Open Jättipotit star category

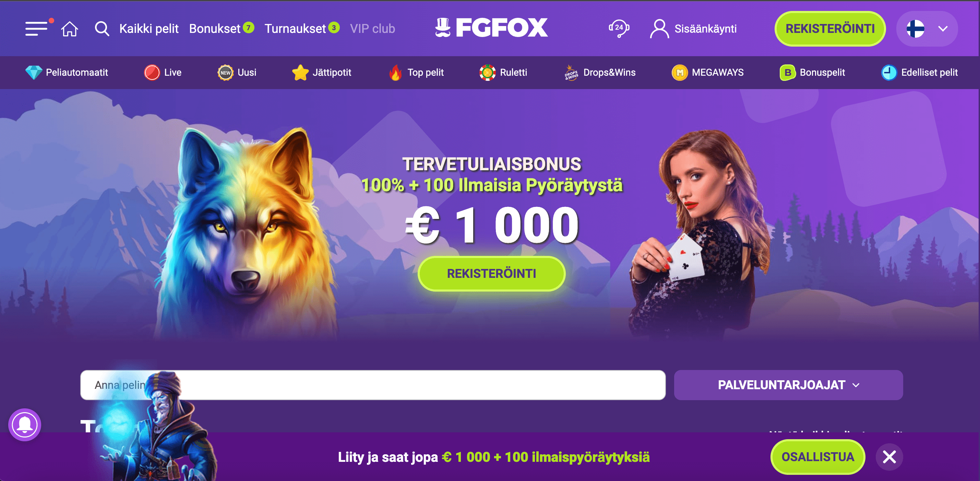[x=322, y=72]
